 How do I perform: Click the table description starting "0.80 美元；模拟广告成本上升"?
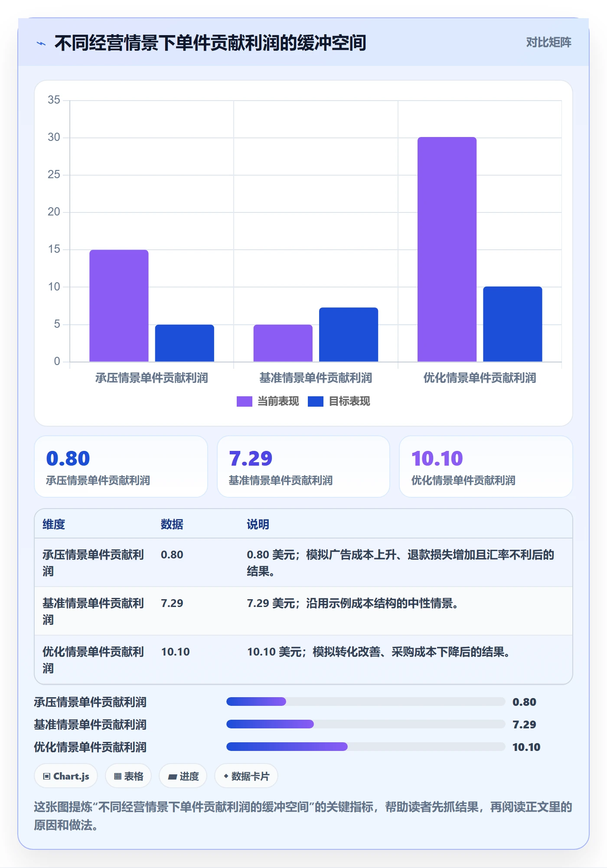(401, 563)
